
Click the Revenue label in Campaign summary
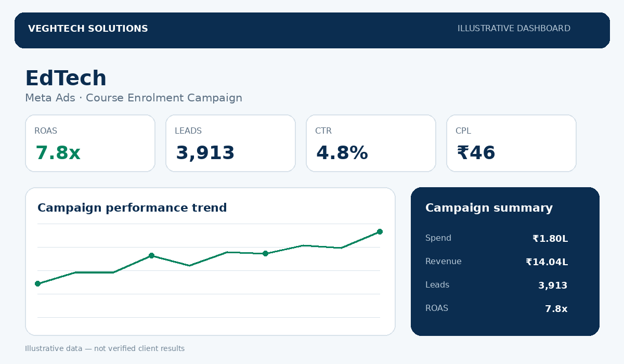[444, 262]
